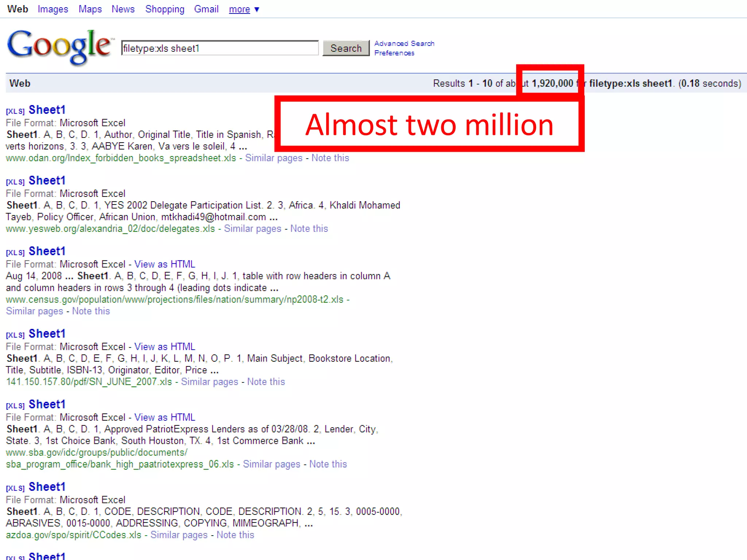This screenshot has width=747, height=560.
Task: Click the [XLS] tag of census.gov result
Action: (x=15, y=253)
